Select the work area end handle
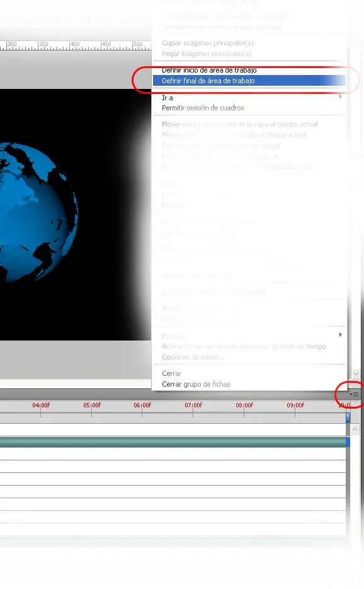The width and height of the screenshot is (364, 589). 348,417
